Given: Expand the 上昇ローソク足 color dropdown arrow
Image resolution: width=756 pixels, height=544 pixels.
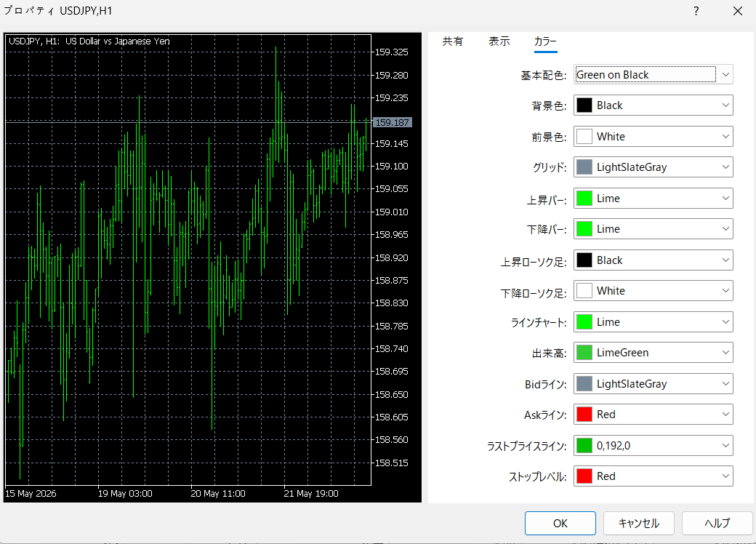Looking at the screenshot, I should coord(725,260).
